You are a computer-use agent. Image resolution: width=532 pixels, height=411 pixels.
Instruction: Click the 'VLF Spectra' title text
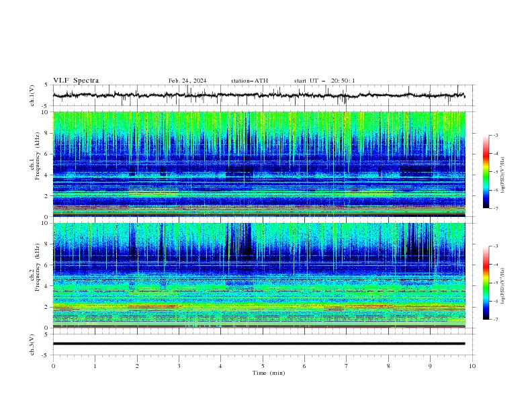(76, 81)
